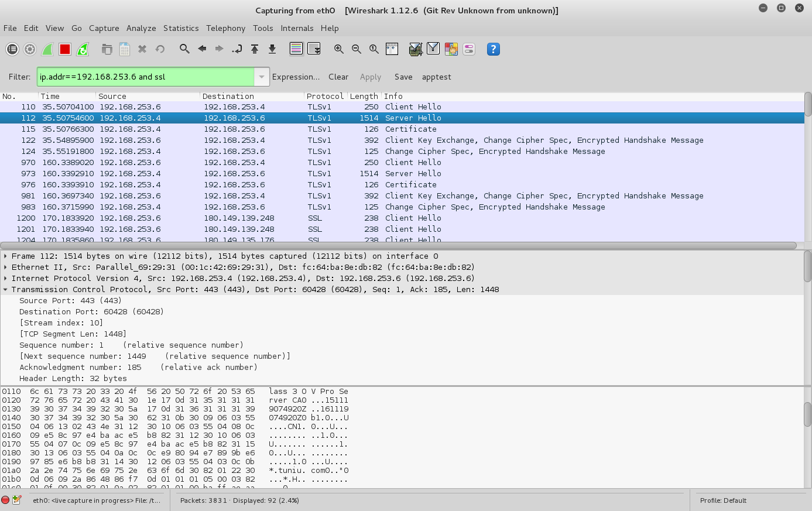Open Wireshark help question mark icon

tap(493, 49)
